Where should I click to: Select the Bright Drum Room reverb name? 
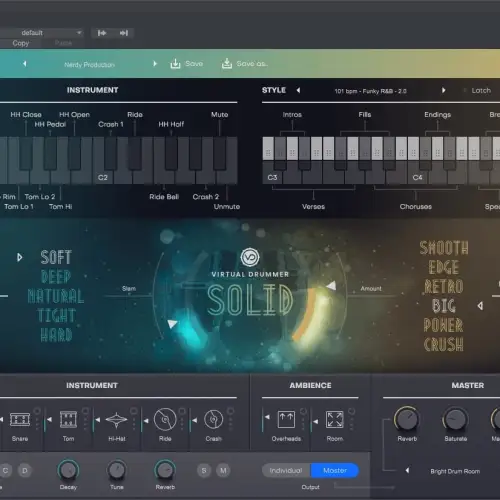coord(455,471)
